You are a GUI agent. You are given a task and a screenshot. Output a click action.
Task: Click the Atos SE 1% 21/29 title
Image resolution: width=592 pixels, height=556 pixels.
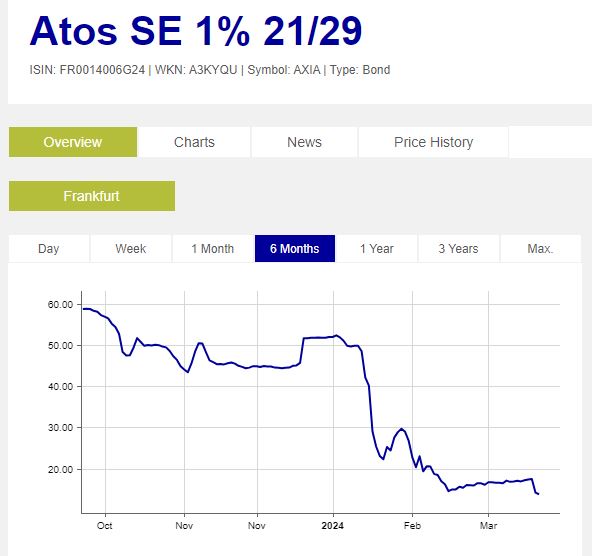coord(196,31)
